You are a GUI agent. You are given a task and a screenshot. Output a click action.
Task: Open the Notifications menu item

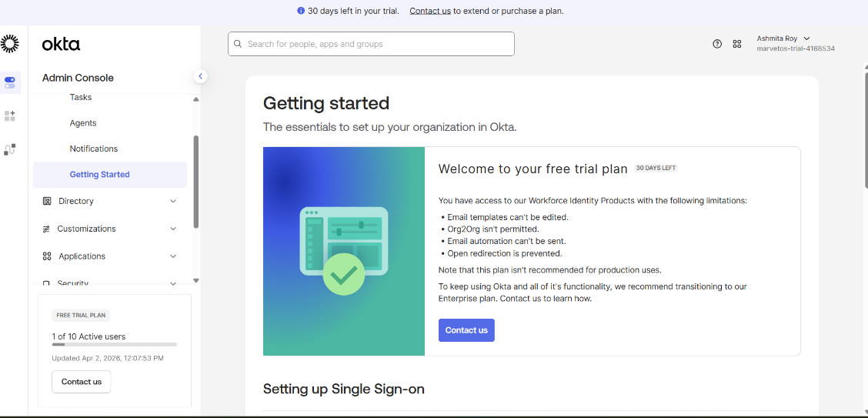(94, 149)
